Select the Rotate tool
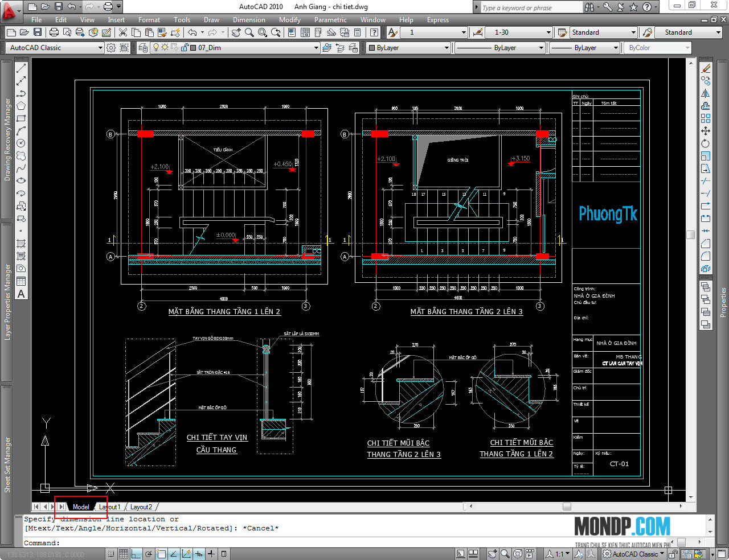This screenshot has height=560, width=729. tap(706, 143)
